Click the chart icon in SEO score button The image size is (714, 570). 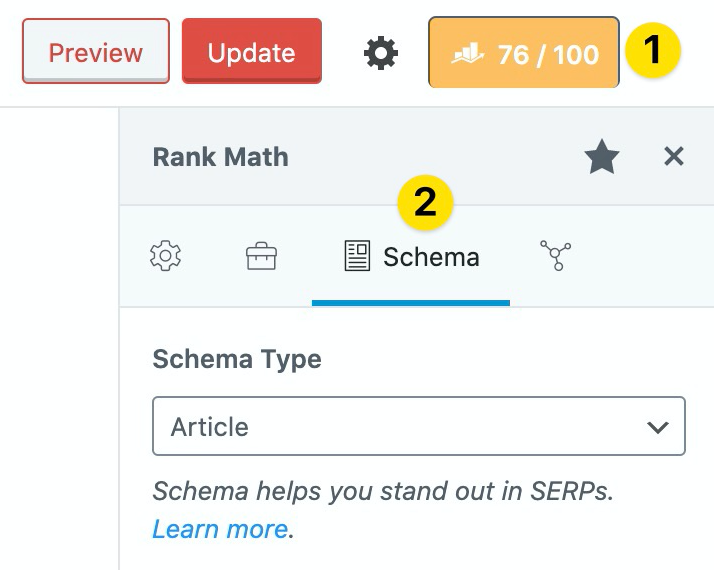click(x=467, y=54)
